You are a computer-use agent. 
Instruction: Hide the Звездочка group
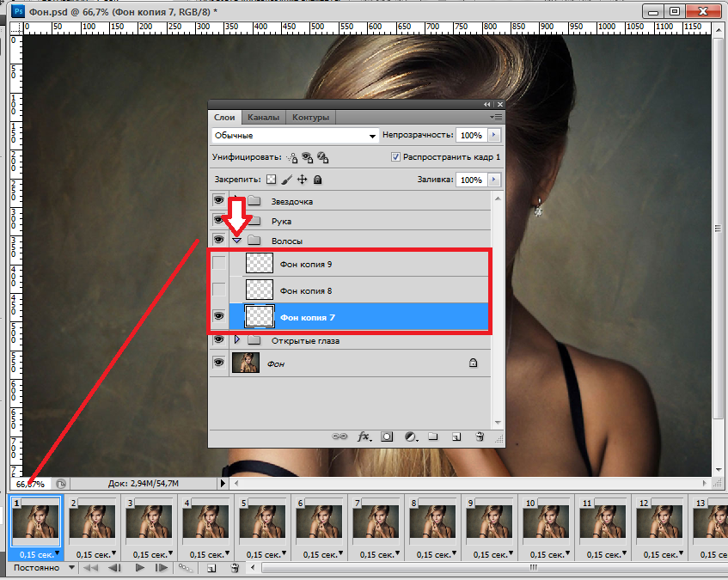tap(218, 200)
